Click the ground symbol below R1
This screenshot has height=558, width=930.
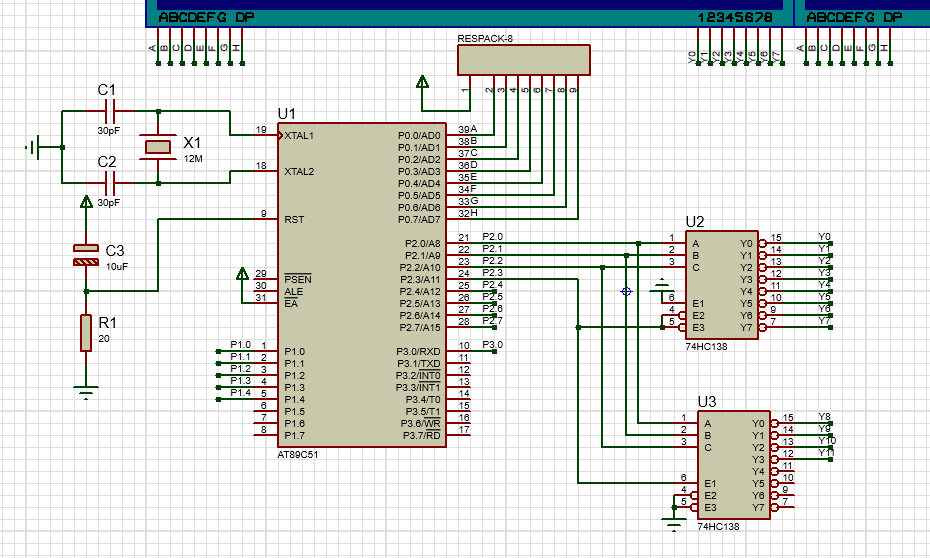pyautogui.click(x=86, y=391)
